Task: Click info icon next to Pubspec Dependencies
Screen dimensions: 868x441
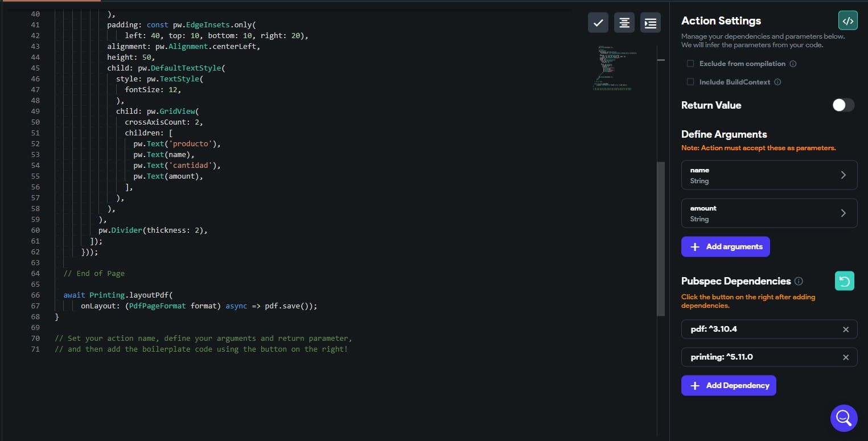Action: pos(799,281)
